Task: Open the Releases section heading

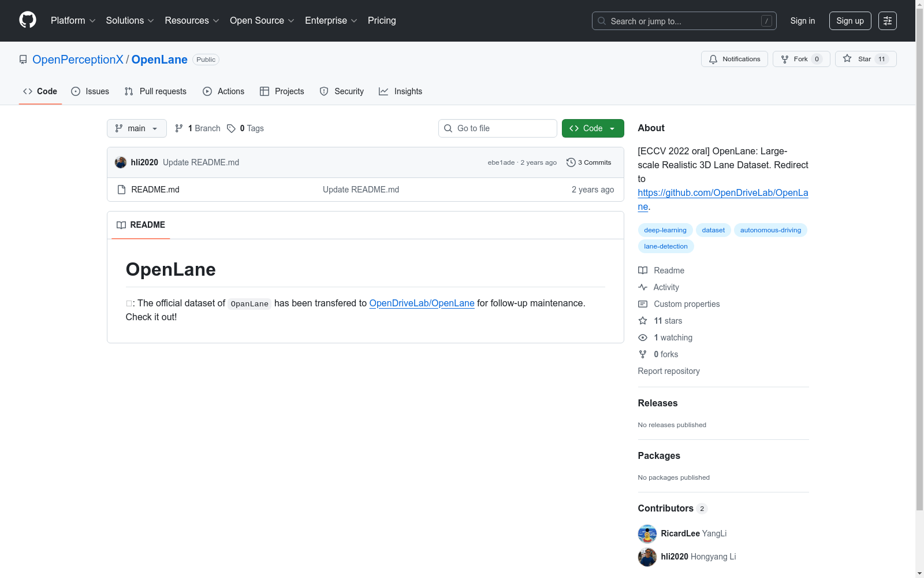Action: pos(658,403)
